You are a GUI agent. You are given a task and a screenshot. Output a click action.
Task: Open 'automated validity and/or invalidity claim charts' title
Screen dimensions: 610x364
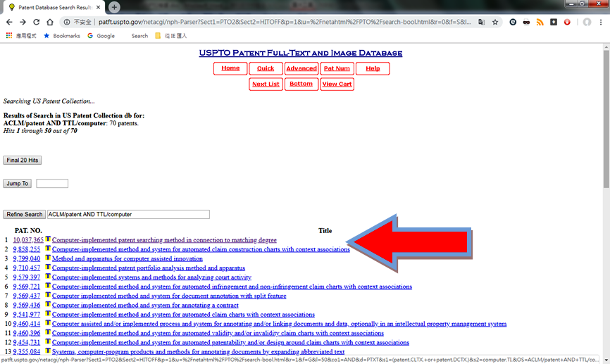click(x=218, y=333)
